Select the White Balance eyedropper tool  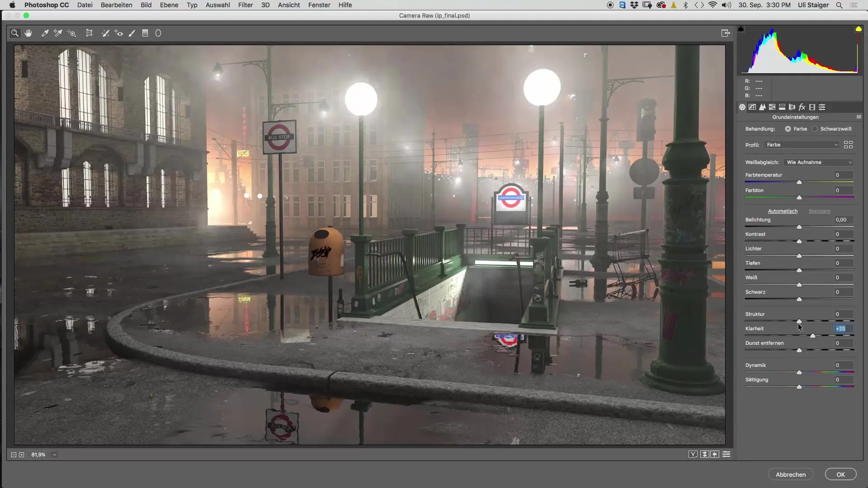pos(45,33)
